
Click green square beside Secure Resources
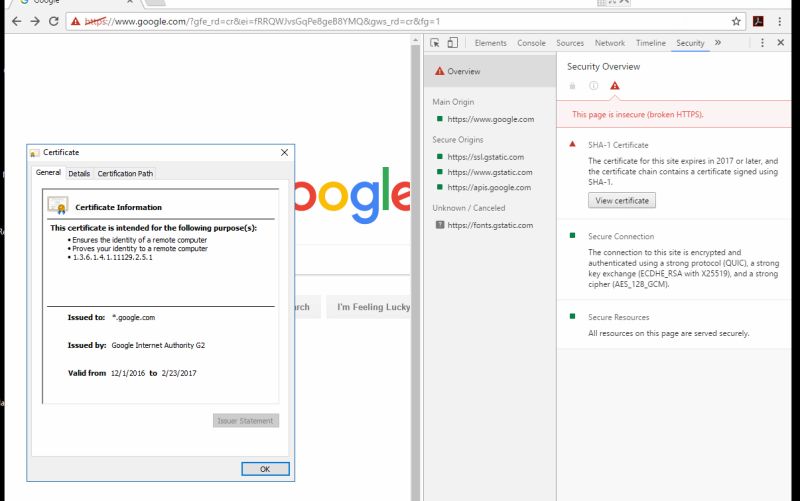(x=572, y=316)
